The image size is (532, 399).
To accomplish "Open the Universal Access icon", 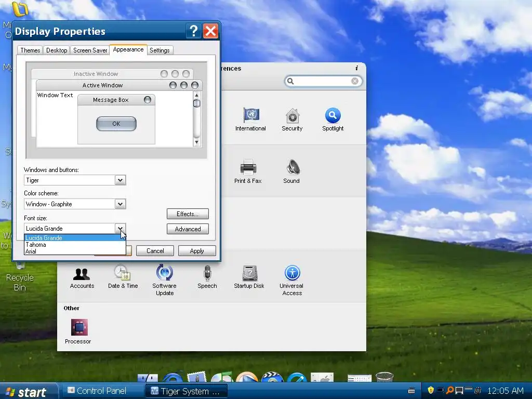I will click(x=292, y=273).
